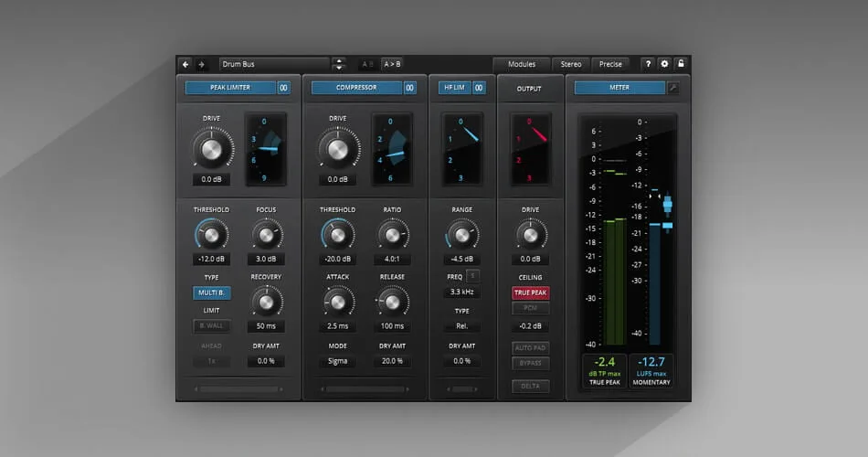
Task: Toggle the output BYPASS button
Action: pos(530,364)
